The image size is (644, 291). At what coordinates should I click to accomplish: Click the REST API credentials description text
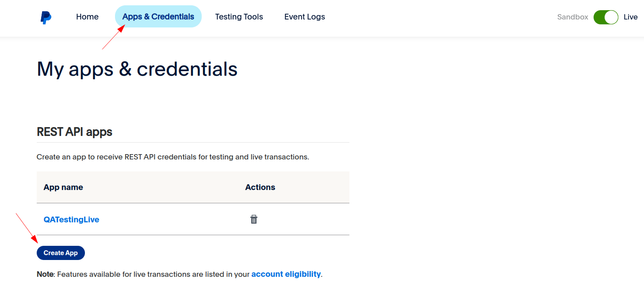click(x=173, y=157)
